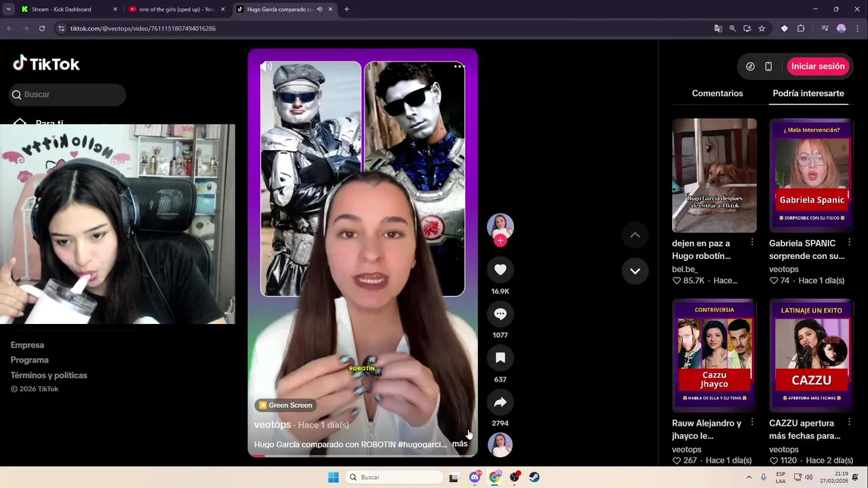Open the Windows Start menu
Screen dimensions: 868x488
pyautogui.click(x=333, y=477)
